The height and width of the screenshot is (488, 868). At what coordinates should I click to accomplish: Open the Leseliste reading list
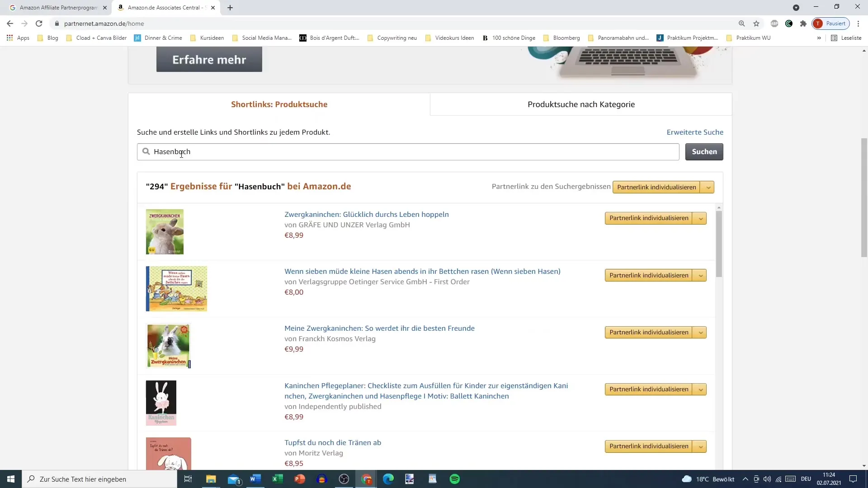click(846, 38)
